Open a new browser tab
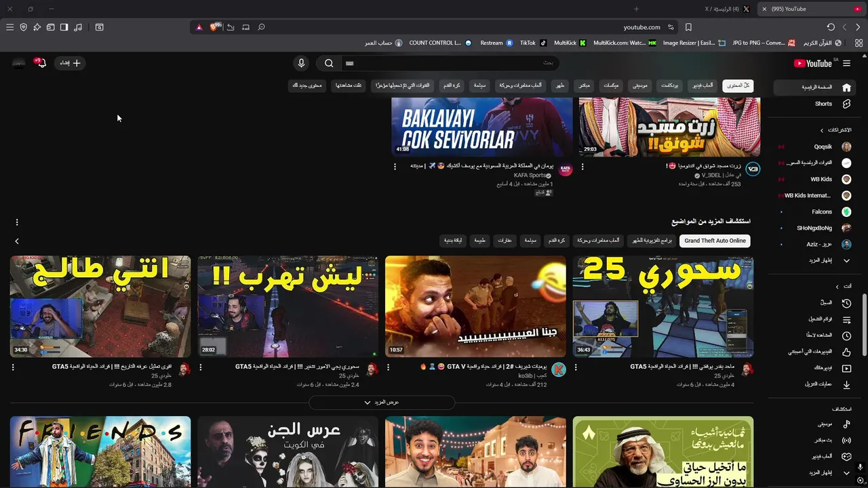This screenshot has width=868, height=488. tap(636, 9)
